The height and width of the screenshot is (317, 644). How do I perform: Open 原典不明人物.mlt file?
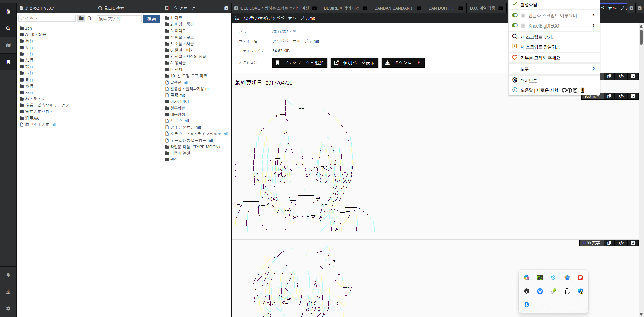pos(38,125)
